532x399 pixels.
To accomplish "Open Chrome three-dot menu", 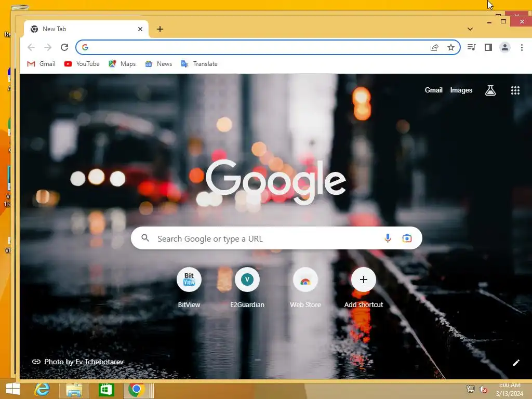I will (x=522, y=47).
